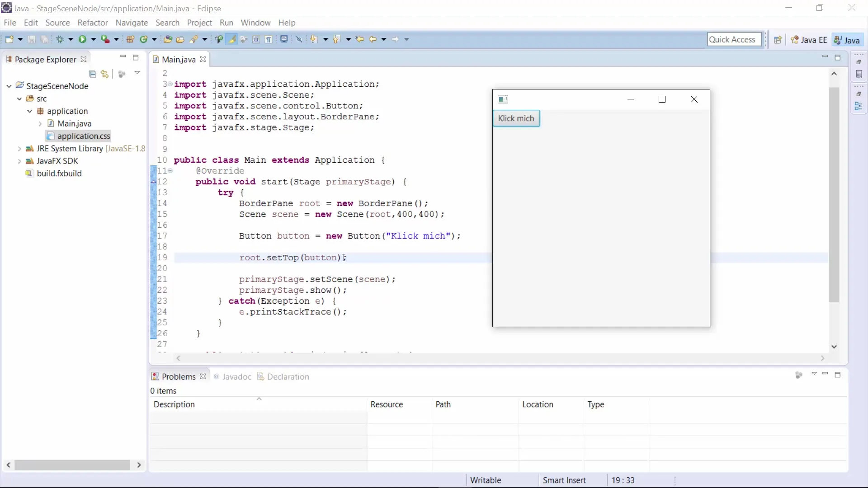Open the Package Explorer view menu triangle
868x488 pixels.
point(137,73)
